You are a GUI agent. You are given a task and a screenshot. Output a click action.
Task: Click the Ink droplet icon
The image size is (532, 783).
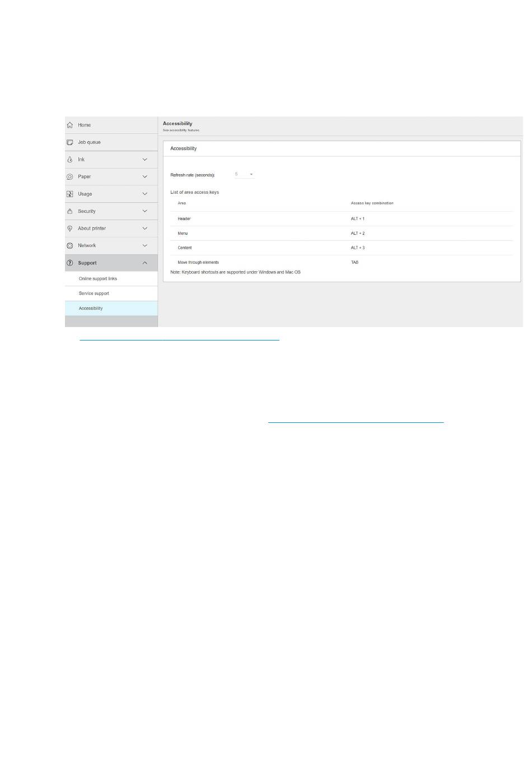(70, 160)
